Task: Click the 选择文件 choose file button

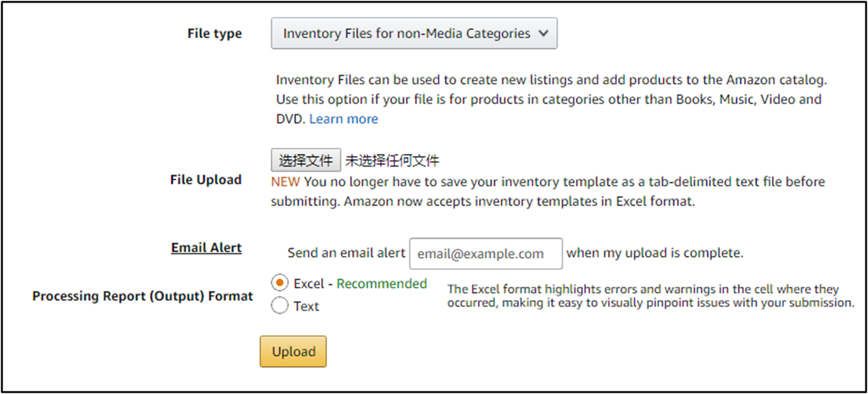Action: pos(306,160)
